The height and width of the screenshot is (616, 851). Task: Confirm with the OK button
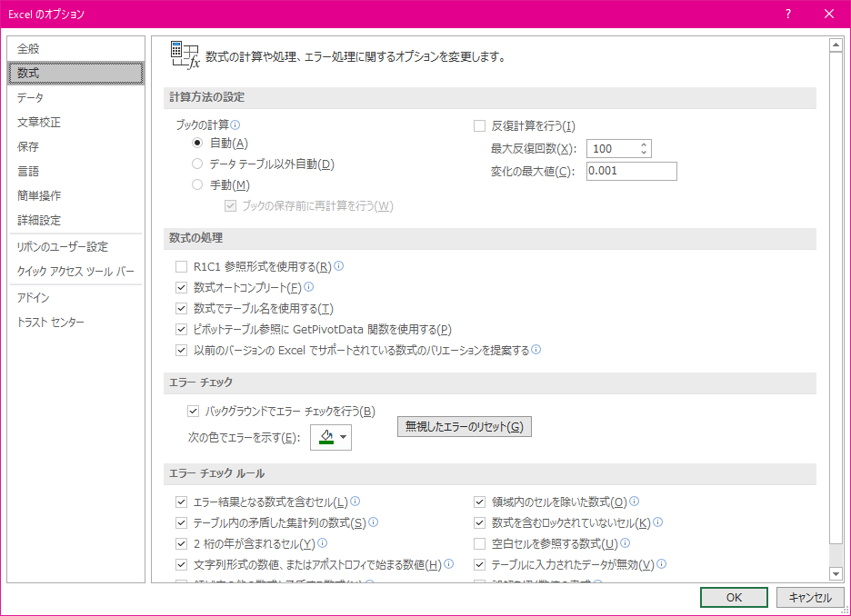(734, 597)
